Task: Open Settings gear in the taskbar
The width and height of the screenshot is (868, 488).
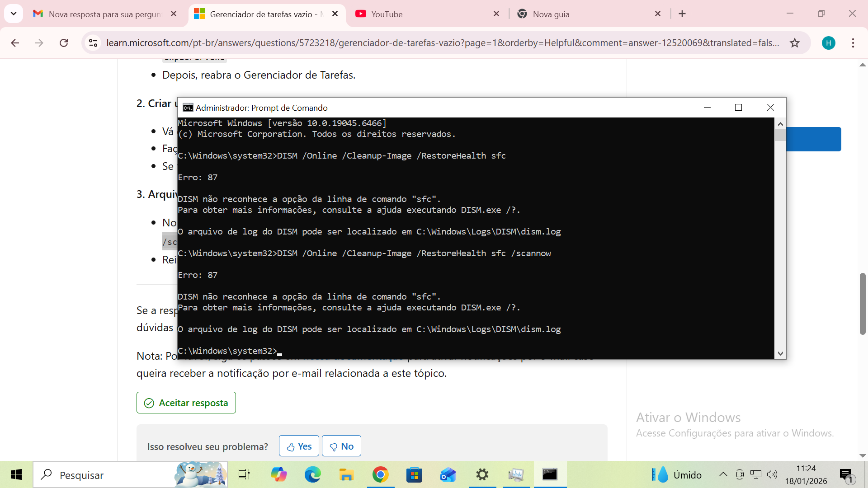Action: (x=482, y=474)
